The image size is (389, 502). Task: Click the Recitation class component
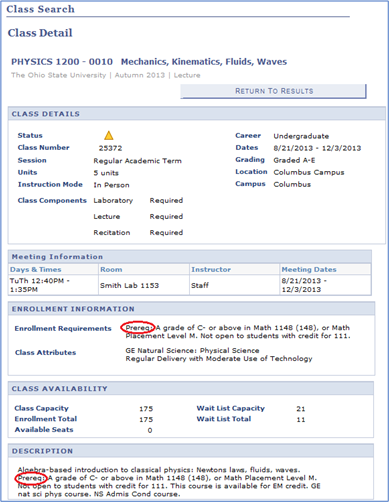[x=112, y=233]
